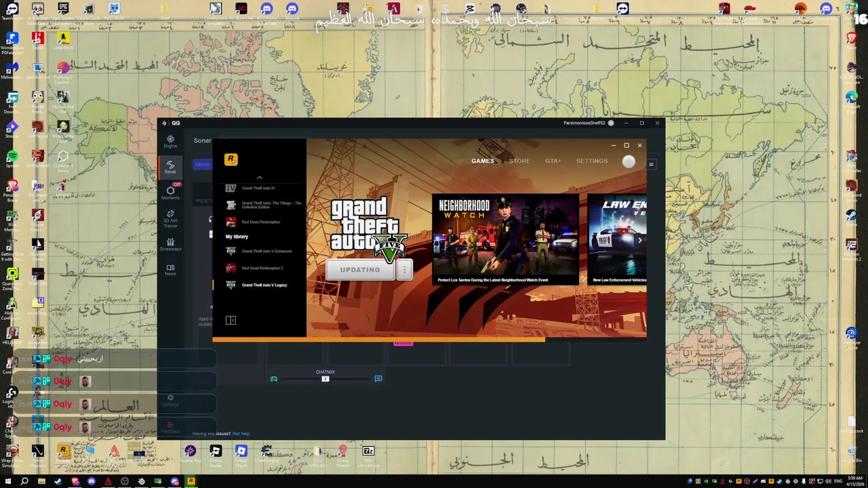Open News in the GG sidebar

(170, 270)
